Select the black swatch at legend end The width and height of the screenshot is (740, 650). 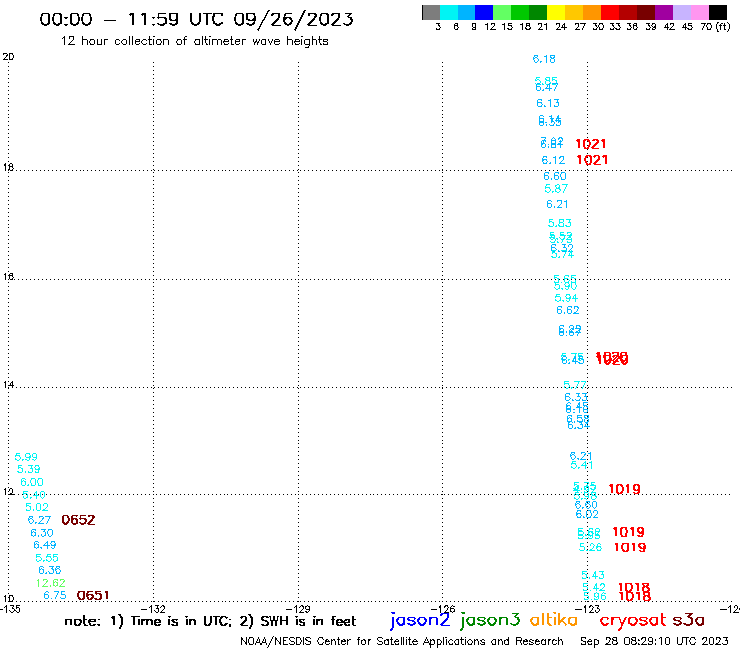[718, 12]
